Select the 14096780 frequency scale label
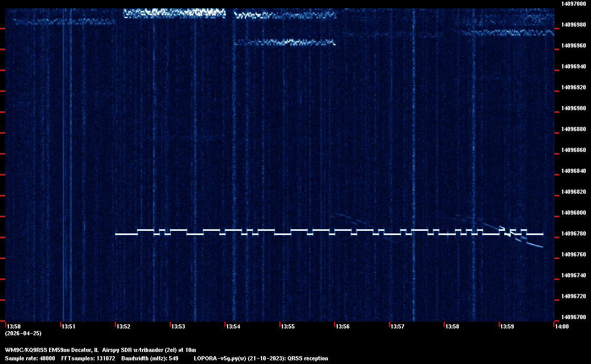Viewport: 591px width, 364px height. [x=572, y=233]
